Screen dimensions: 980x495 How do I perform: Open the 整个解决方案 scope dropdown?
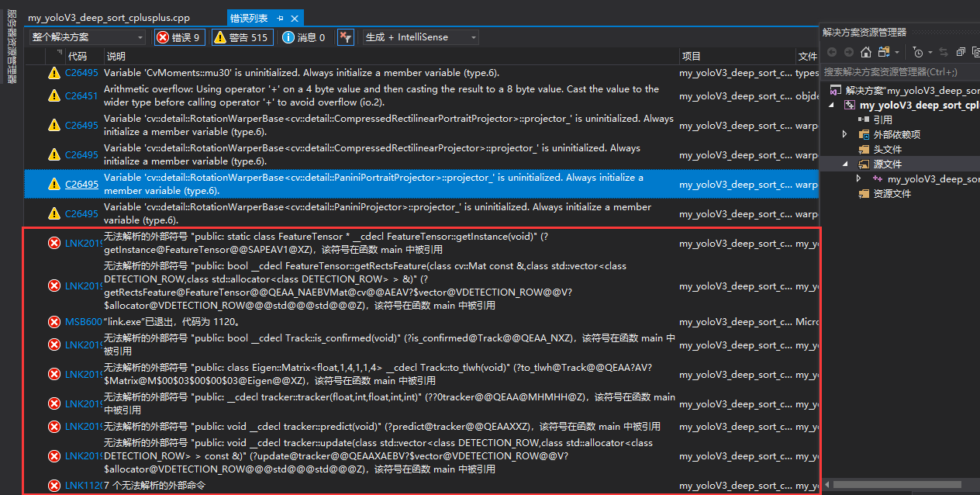pos(88,37)
